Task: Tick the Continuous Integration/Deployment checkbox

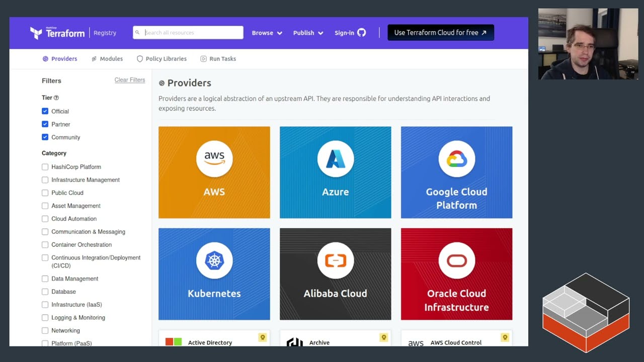Action: point(45,258)
